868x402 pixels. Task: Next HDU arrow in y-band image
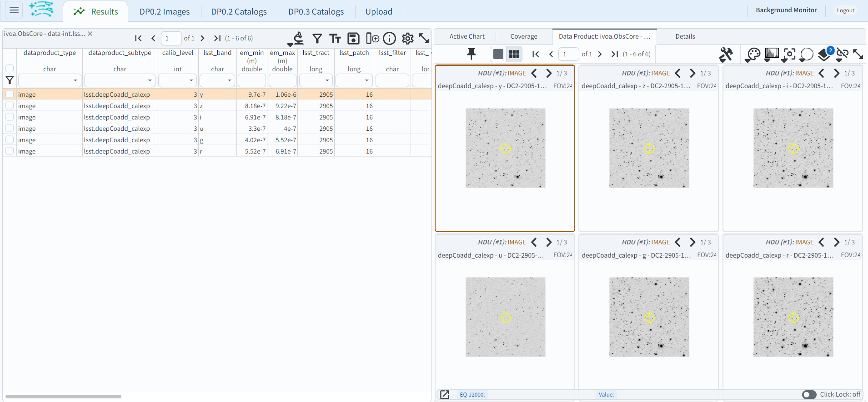(549, 73)
